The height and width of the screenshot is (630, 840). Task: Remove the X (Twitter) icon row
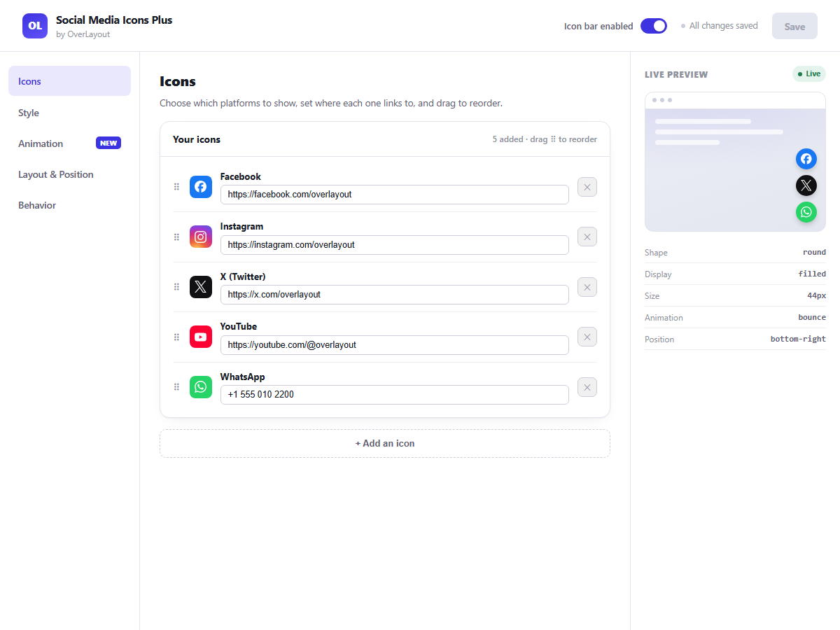[x=587, y=287]
